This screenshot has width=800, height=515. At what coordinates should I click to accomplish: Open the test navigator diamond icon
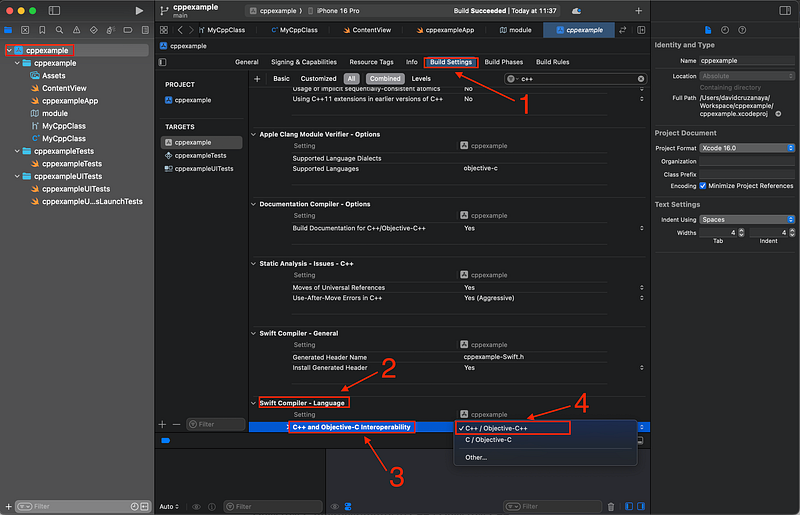tap(93, 30)
